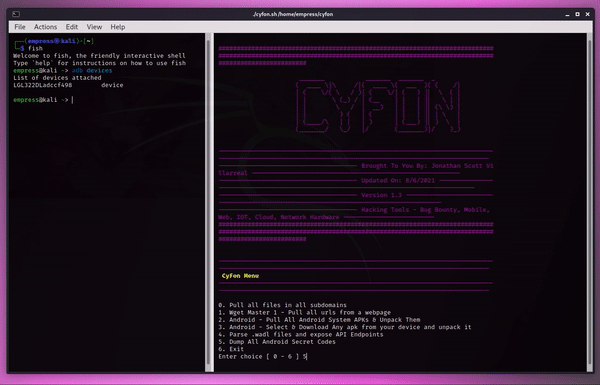Open the Help menu
600x385 pixels.
pyautogui.click(x=118, y=27)
